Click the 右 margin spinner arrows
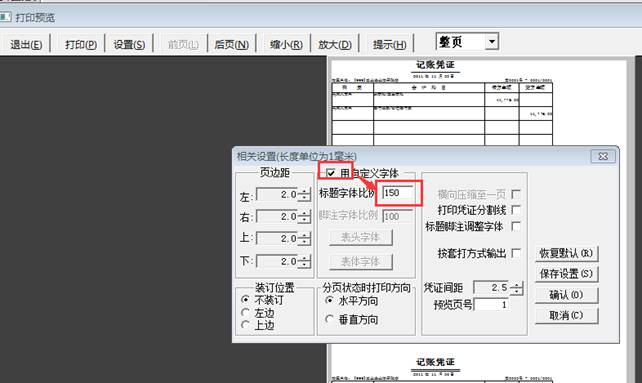642x383 pixels. coord(304,217)
